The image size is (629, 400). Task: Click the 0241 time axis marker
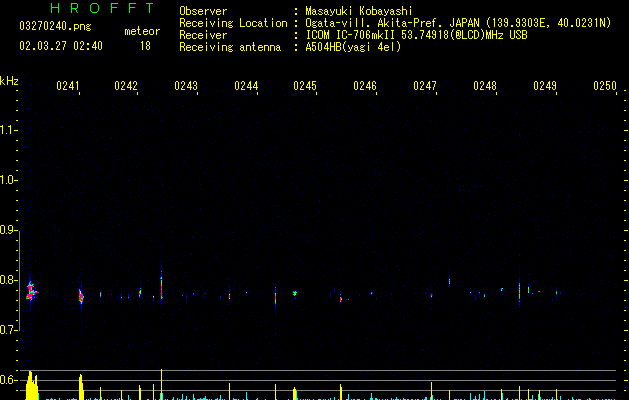67,86
